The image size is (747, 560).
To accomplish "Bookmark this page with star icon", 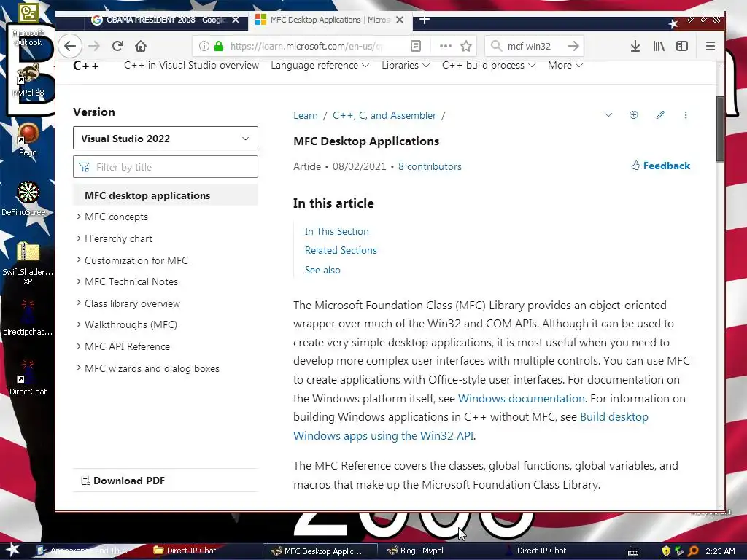I will (466, 46).
